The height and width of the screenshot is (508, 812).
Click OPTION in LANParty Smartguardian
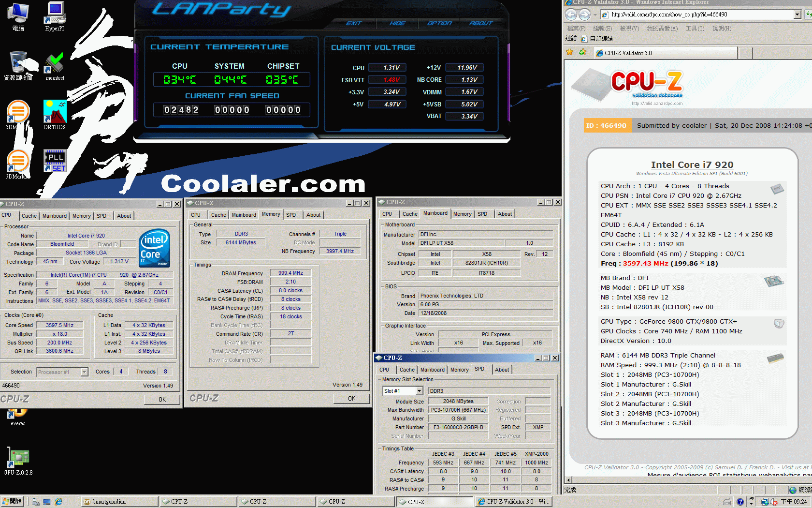point(439,23)
